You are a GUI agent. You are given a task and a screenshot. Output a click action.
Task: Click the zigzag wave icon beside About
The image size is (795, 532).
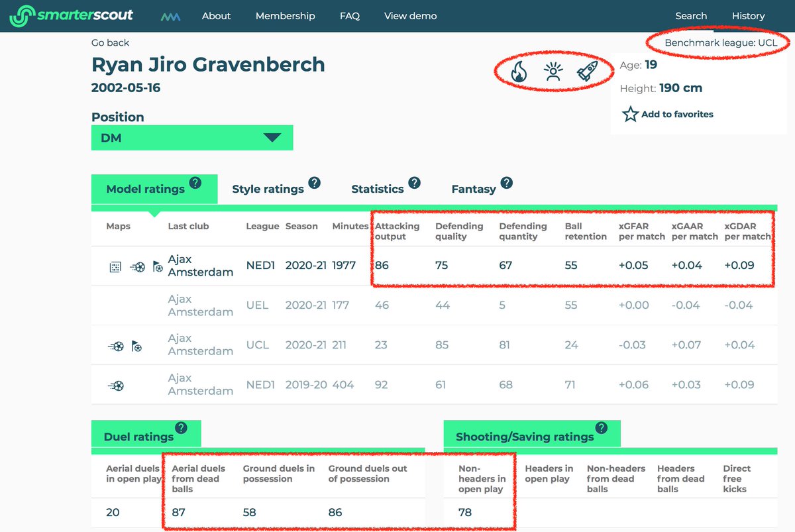171,16
